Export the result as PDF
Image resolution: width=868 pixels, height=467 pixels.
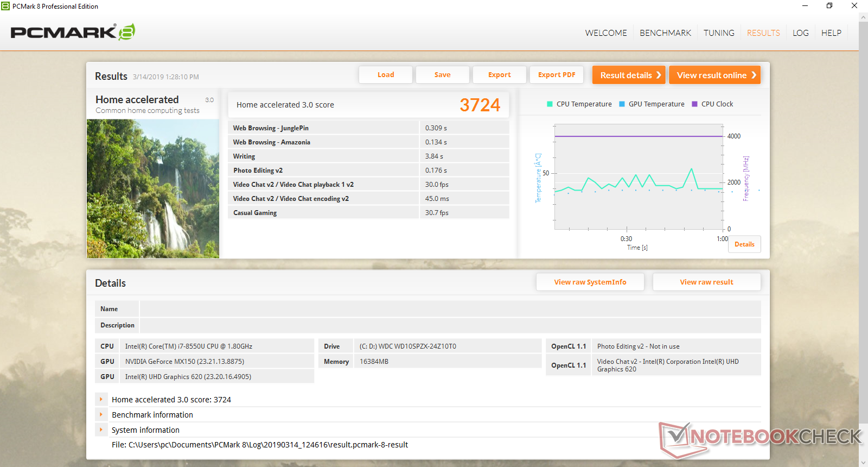[x=557, y=75]
